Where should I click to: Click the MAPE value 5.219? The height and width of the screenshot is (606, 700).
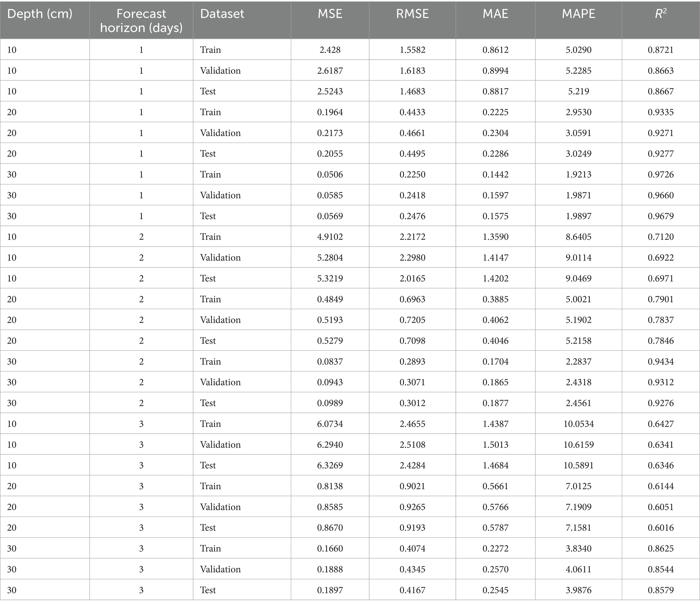coord(578,91)
